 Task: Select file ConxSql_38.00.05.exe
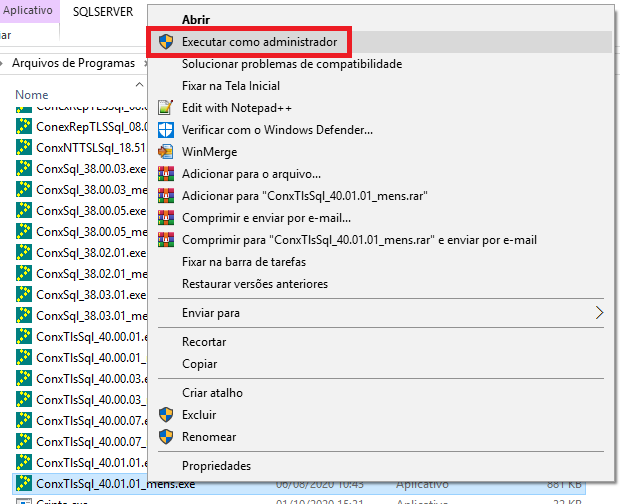91,211
